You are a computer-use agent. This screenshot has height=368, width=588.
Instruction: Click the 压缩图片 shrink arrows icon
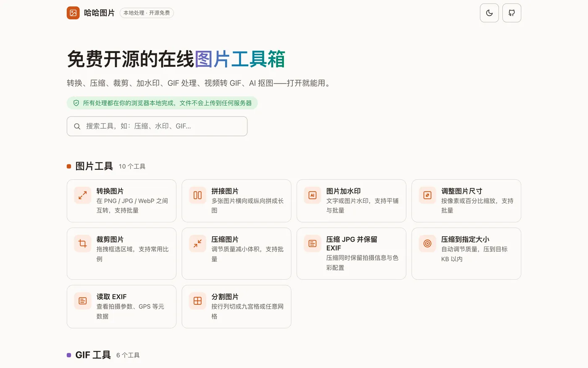[x=197, y=244]
